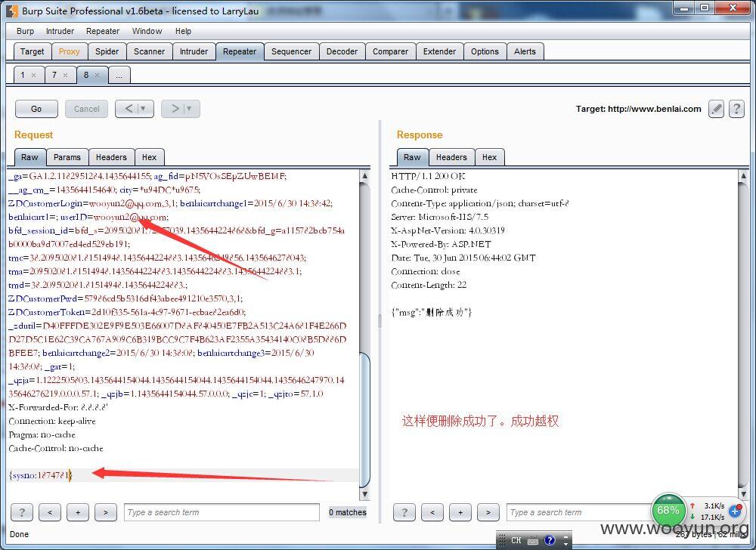Switch to the Intruder tool tab
This screenshot has width=756, height=550.
pyautogui.click(x=194, y=51)
